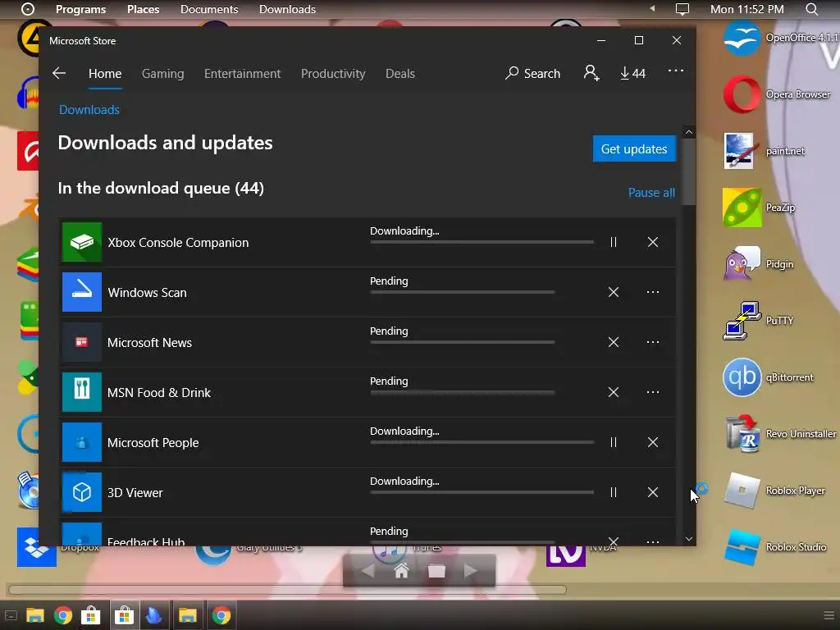Open the Store's See more ellipsis menu
This screenshot has height=630, width=840.
point(676,71)
